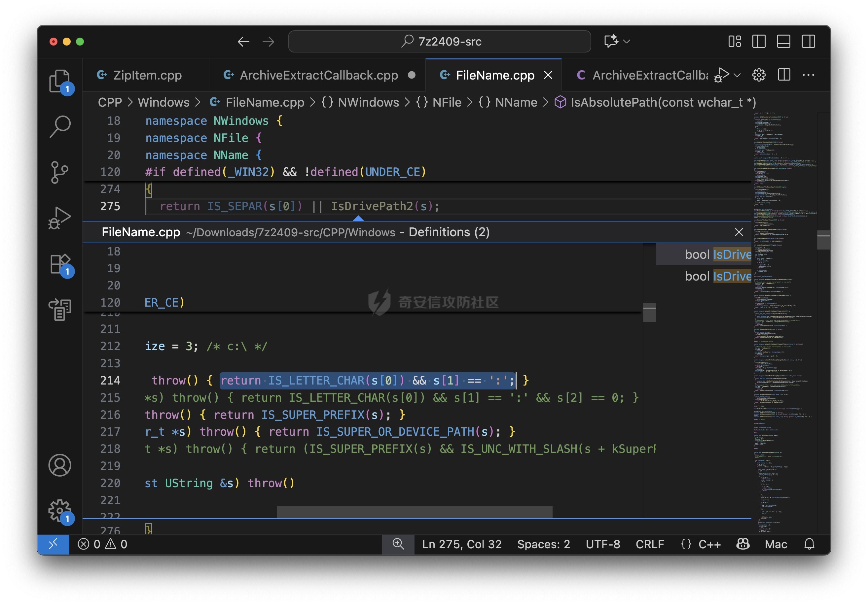This screenshot has width=868, height=604.
Task: Click the split editor right icon
Action: (784, 75)
